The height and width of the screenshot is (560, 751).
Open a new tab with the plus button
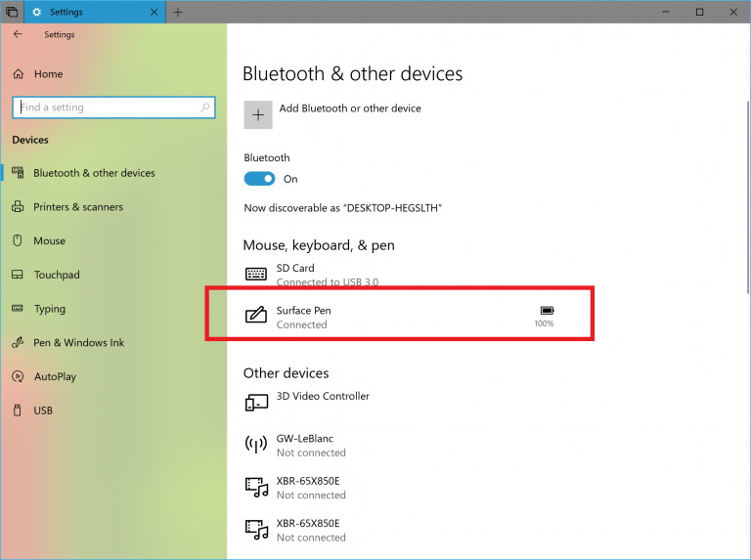coord(178,13)
